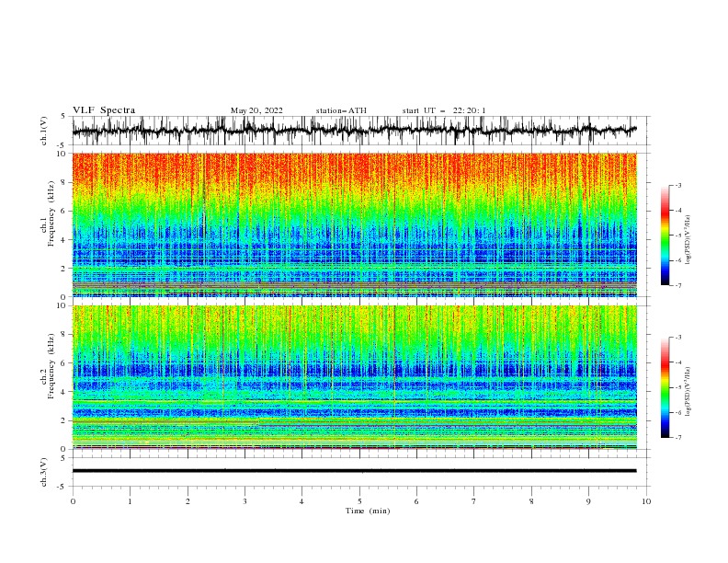Click the "station=ATH" label
This screenshot has height=563, width=728.
coord(341,110)
